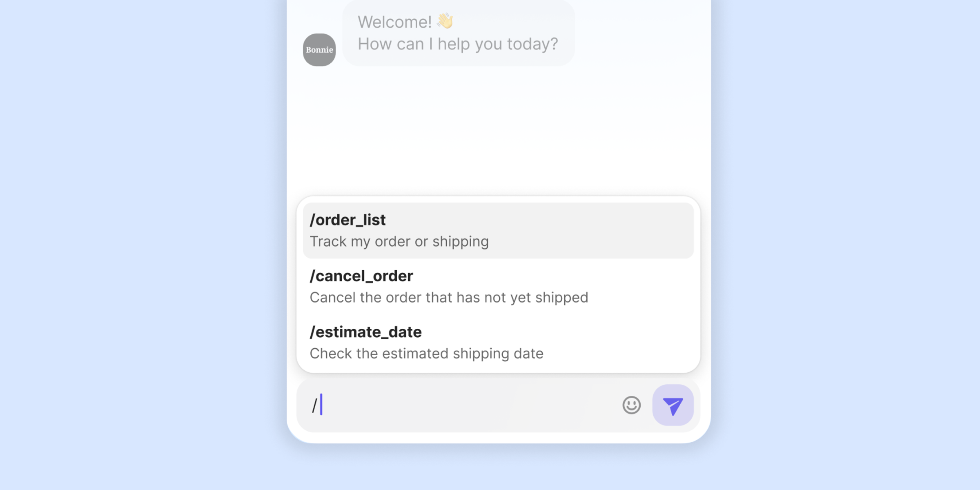The height and width of the screenshot is (490, 980).
Task: Click "Track my order or shipping" description
Action: pos(399,241)
